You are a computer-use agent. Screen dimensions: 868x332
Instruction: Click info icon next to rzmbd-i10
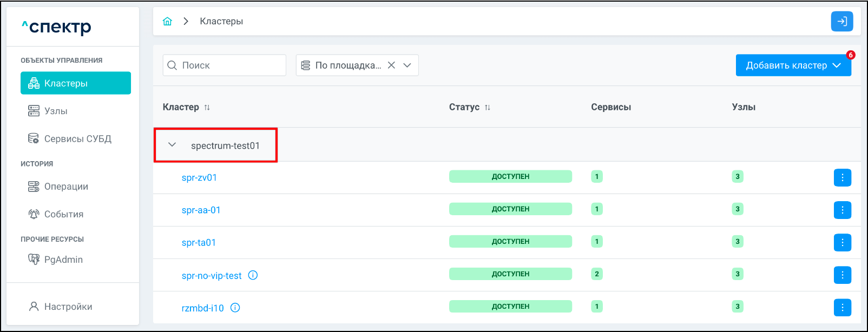tap(235, 308)
